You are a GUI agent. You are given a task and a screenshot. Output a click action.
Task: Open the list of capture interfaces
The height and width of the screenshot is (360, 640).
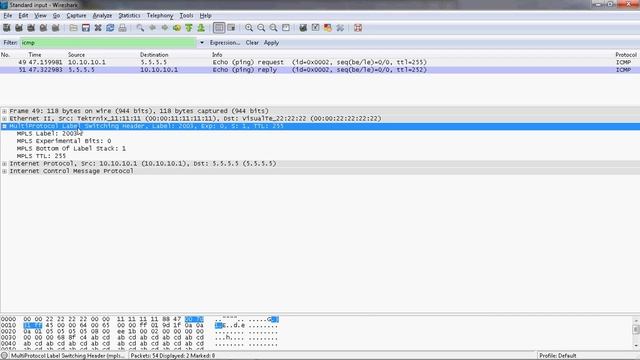(7, 28)
